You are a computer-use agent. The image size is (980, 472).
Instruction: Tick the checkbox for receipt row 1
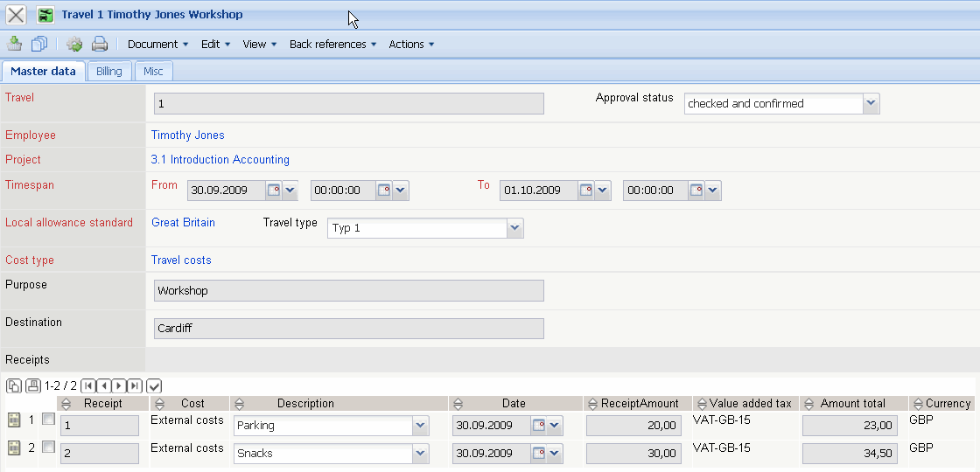click(x=48, y=420)
